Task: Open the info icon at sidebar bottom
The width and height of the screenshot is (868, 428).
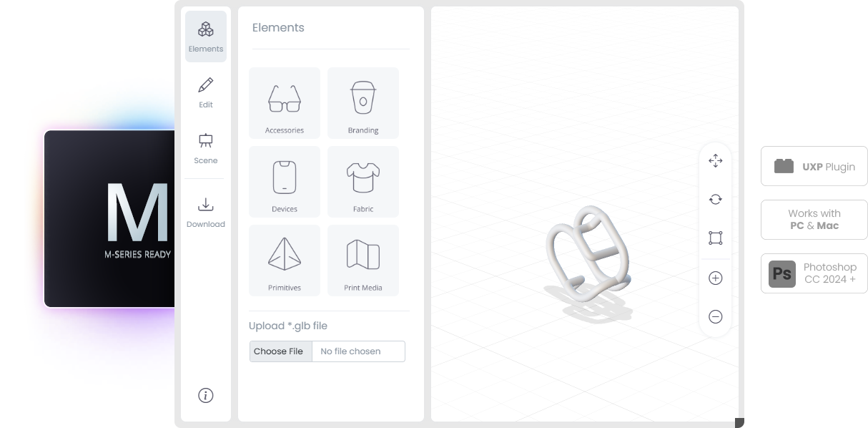Action: [x=206, y=395]
